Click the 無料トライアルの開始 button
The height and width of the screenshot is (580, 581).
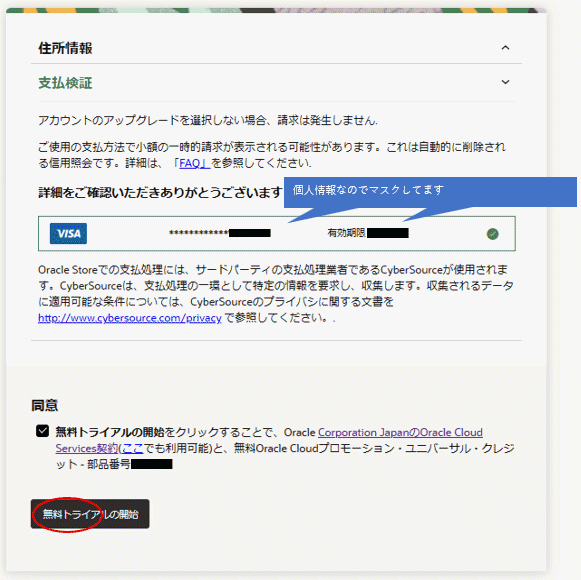tap(90, 514)
